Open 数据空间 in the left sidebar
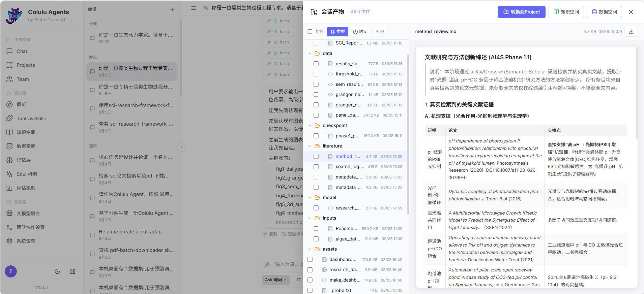The height and width of the screenshot is (294, 644). 26,146
